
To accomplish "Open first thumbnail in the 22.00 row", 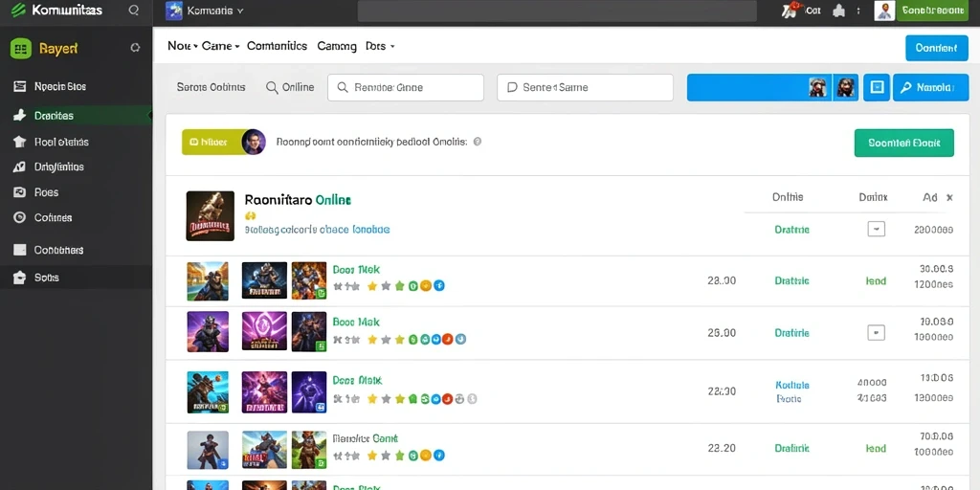I will [x=208, y=281].
